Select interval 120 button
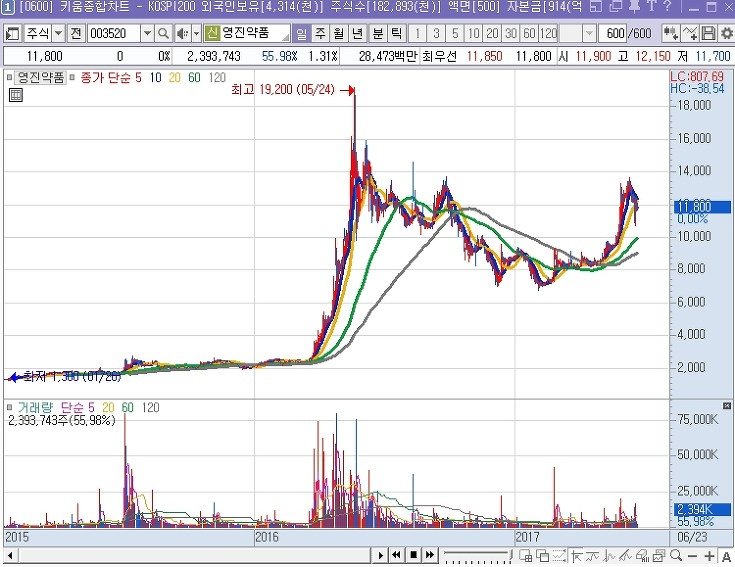 pyautogui.click(x=548, y=33)
